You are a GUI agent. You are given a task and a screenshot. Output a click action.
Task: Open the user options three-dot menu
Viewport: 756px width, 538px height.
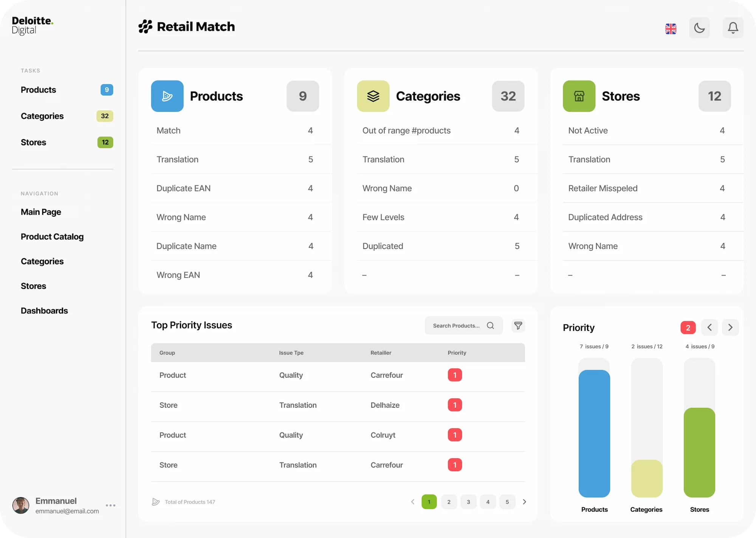point(111,505)
